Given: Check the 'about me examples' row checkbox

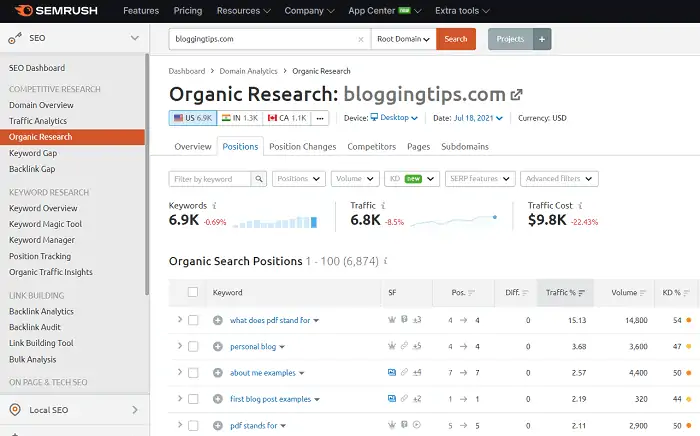Looking at the screenshot, I should pyautogui.click(x=193, y=373).
